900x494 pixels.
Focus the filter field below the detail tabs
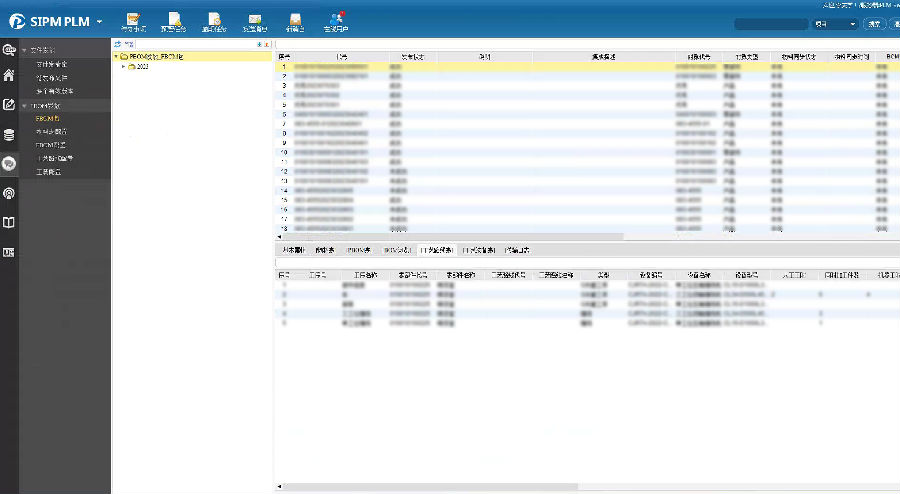(588, 263)
